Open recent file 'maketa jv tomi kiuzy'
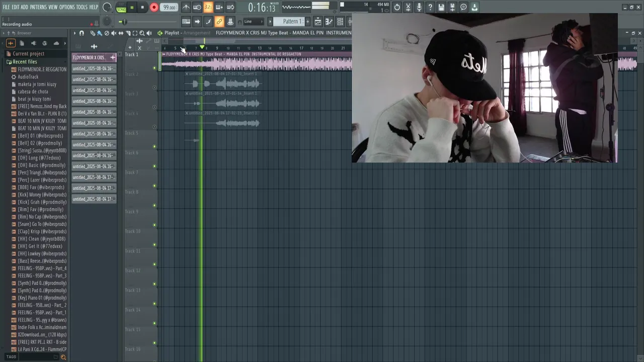This screenshot has width=644, height=362. 37,84
